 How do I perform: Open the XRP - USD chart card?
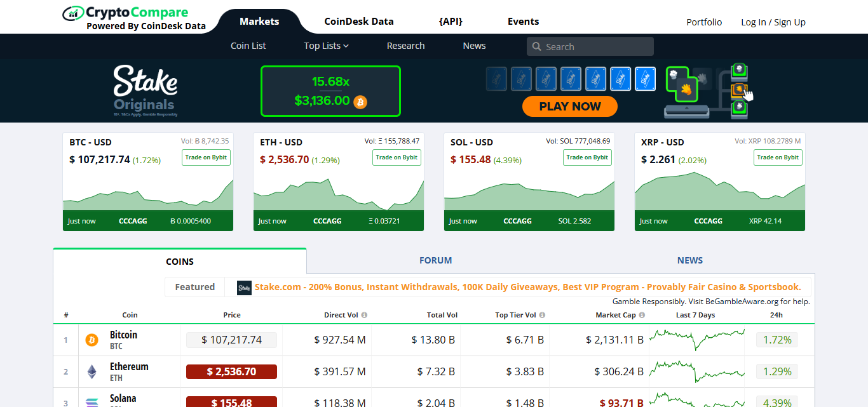point(720,182)
